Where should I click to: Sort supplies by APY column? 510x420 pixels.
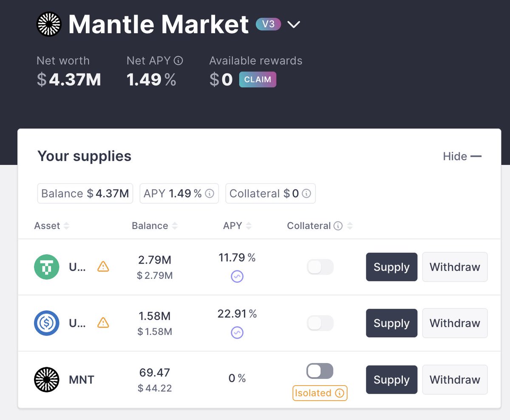(x=249, y=226)
